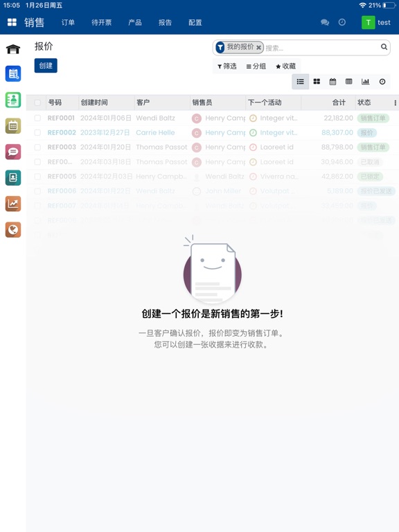Remove the 我的报价 filter tag
The height and width of the screenshot is (532, 399).
click(x=258, y=48)
